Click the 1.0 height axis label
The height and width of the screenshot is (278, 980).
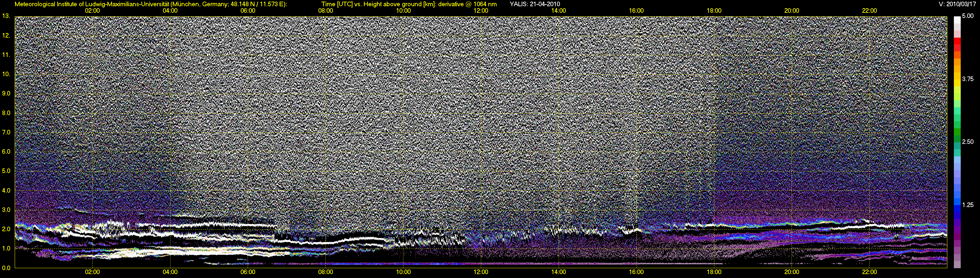tap(6, 248)
